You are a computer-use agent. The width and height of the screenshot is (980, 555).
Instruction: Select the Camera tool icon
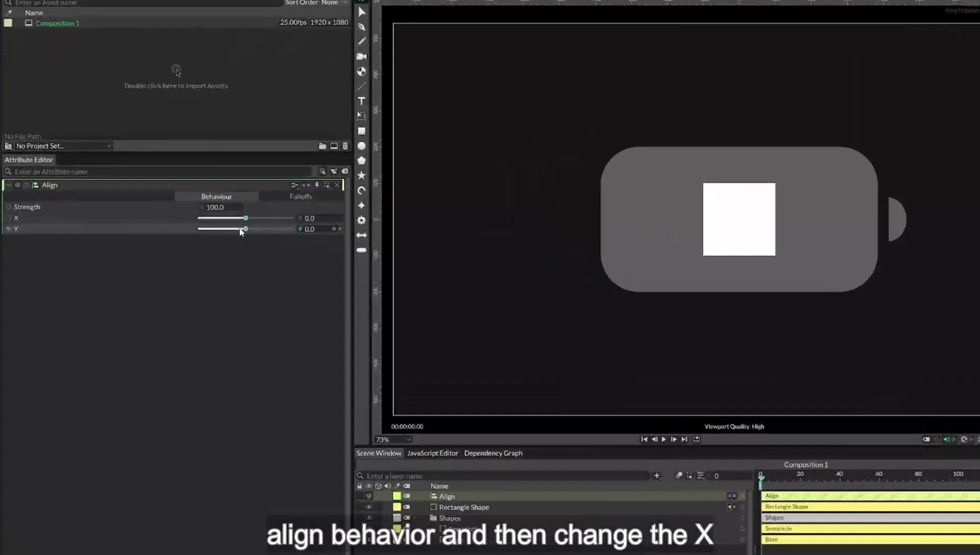362,56
